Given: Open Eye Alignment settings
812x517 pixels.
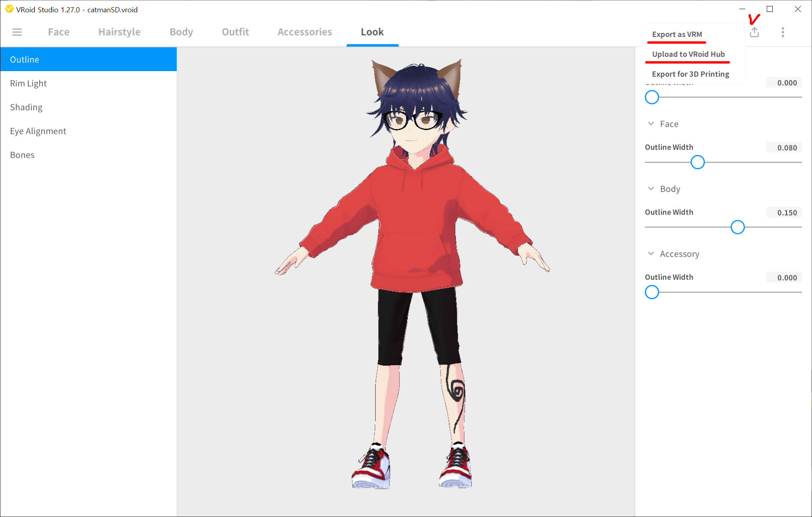Looking at the screenshot, I should [38, 131].
